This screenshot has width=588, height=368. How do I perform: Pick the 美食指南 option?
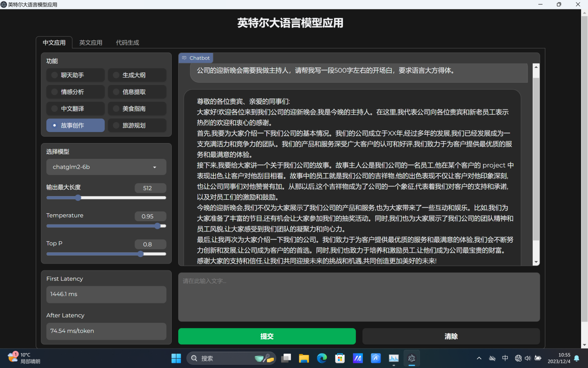tap(137, 109)
